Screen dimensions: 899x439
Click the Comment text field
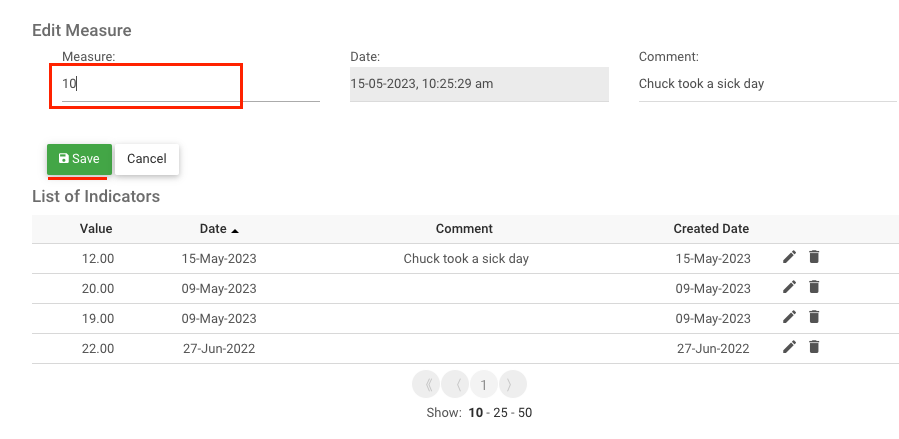point(767,84)
